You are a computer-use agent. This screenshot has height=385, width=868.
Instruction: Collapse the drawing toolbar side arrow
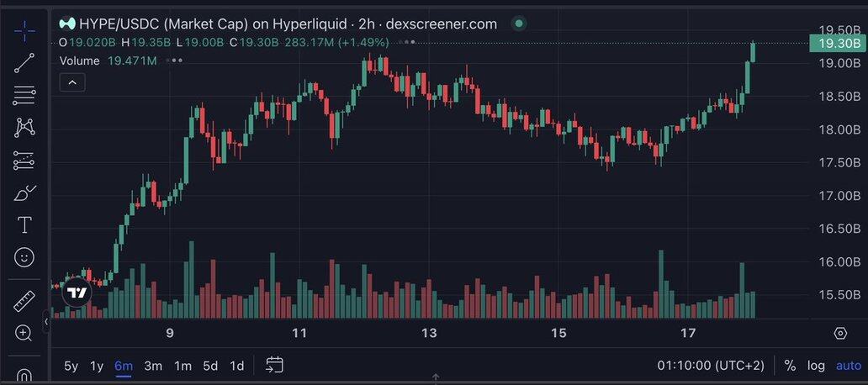[46, 321]
